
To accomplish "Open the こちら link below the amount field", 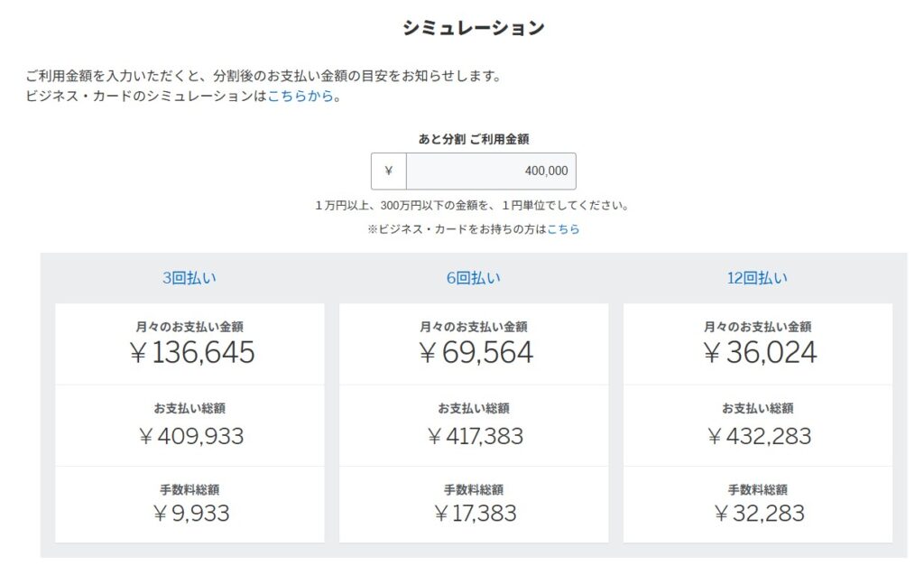I will 563,229.
